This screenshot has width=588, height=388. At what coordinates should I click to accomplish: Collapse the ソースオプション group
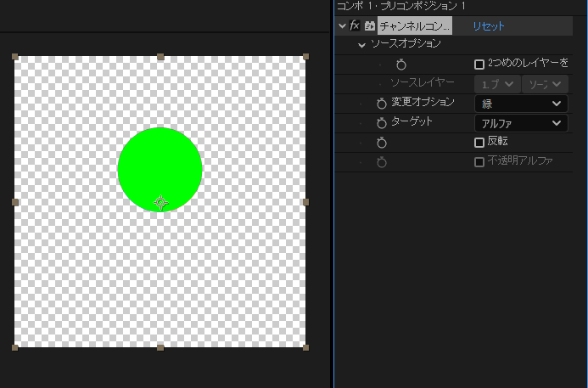[x=362, y=44]
